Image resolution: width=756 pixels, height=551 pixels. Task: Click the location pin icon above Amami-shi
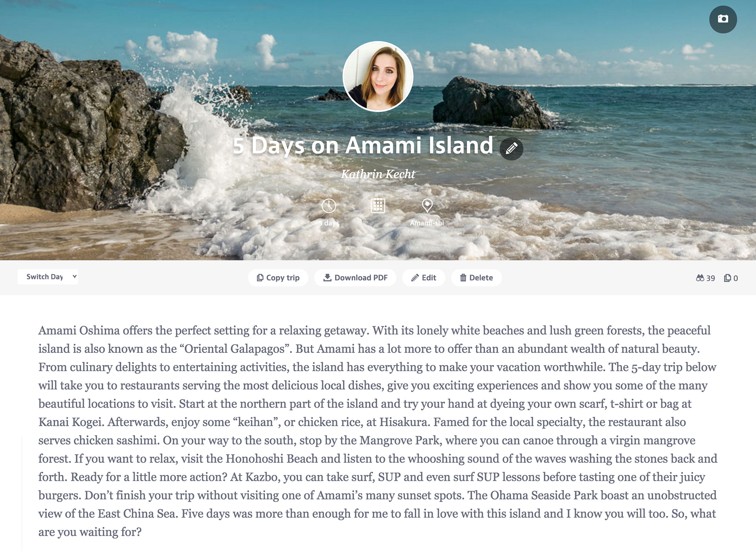pyautogui.click(x=427, y=205)
